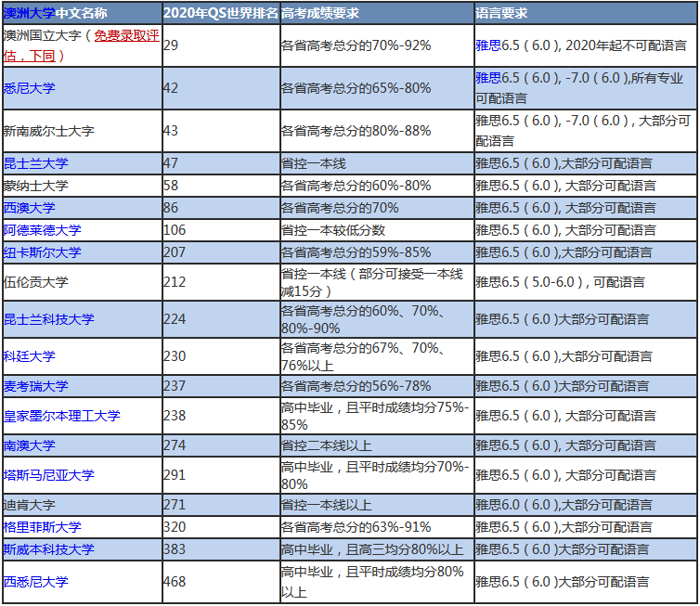Select the 高考成绩要求 header cell
The height and width of the screenshot is (606, 700).
(377, 13)
